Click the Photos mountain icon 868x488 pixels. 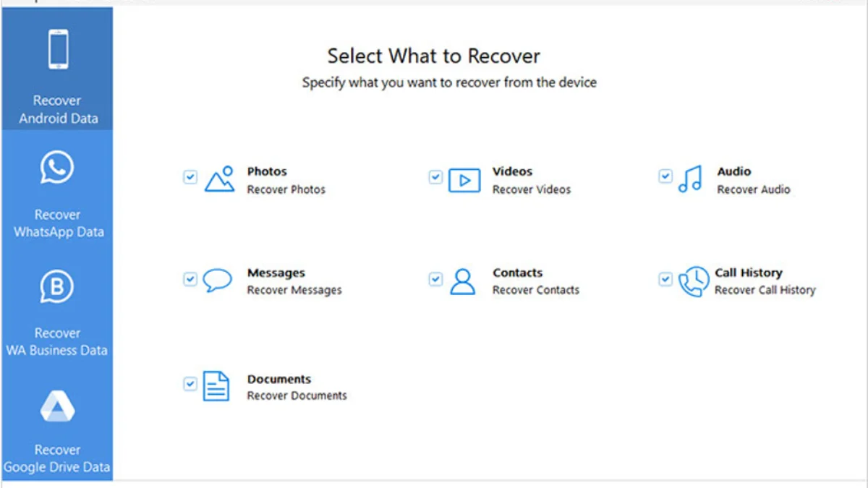[219, 179]
